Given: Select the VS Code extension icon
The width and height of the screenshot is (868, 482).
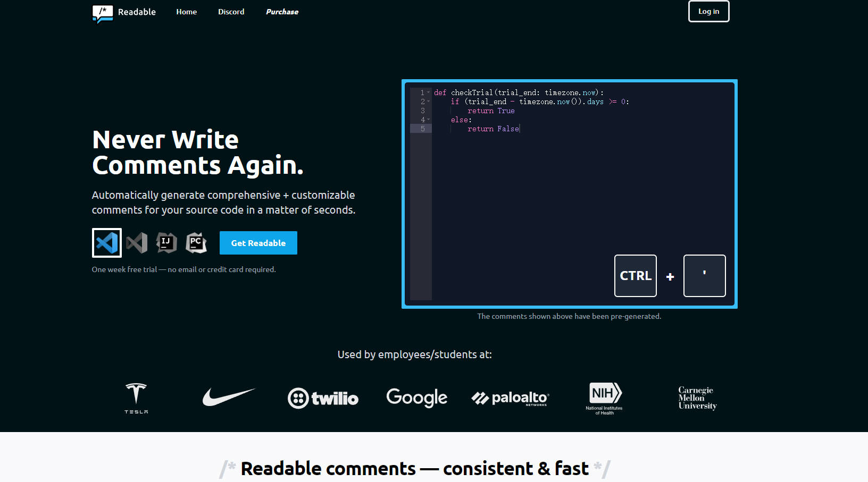Looking at the screenshot, I should point(106,242).
